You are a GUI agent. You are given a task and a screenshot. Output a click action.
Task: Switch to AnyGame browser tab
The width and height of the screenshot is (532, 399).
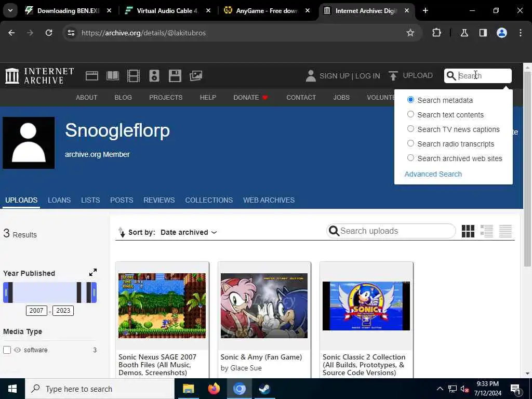tap(267, 11)
